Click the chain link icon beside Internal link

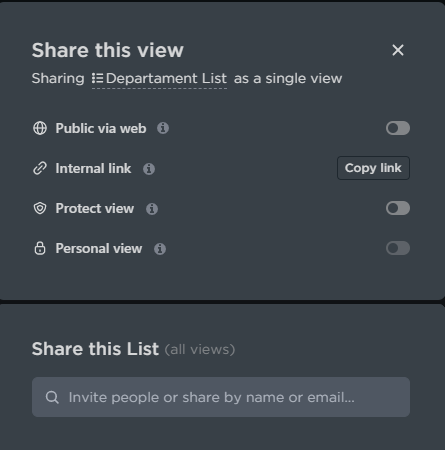[x=40, y=168]
